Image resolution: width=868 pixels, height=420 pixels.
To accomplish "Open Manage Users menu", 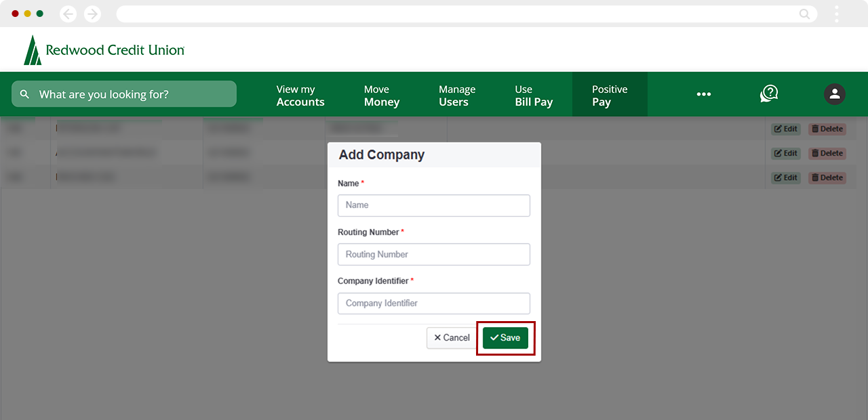I will pyautogui.click(x=457, y=96).
